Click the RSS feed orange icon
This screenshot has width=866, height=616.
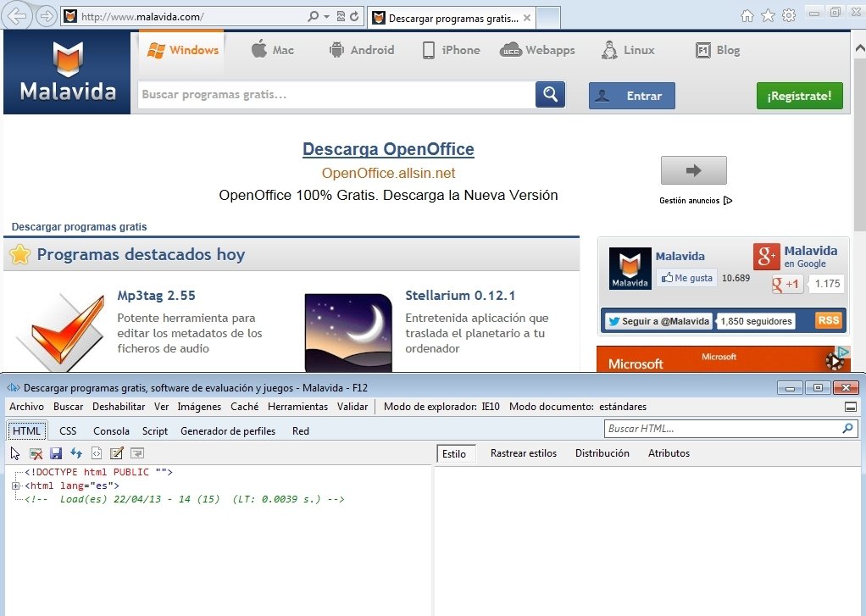829,320
